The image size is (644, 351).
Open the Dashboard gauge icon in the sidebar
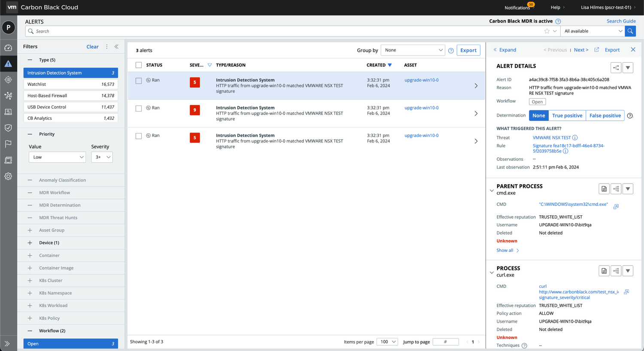[8, 48]
